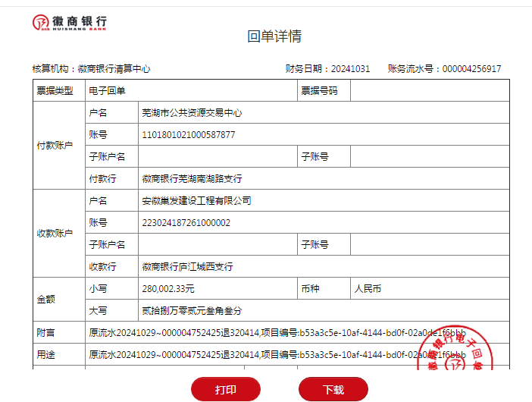Click the Huishang Bank logo
532x402 pixels.
click(x=69, y=23)
